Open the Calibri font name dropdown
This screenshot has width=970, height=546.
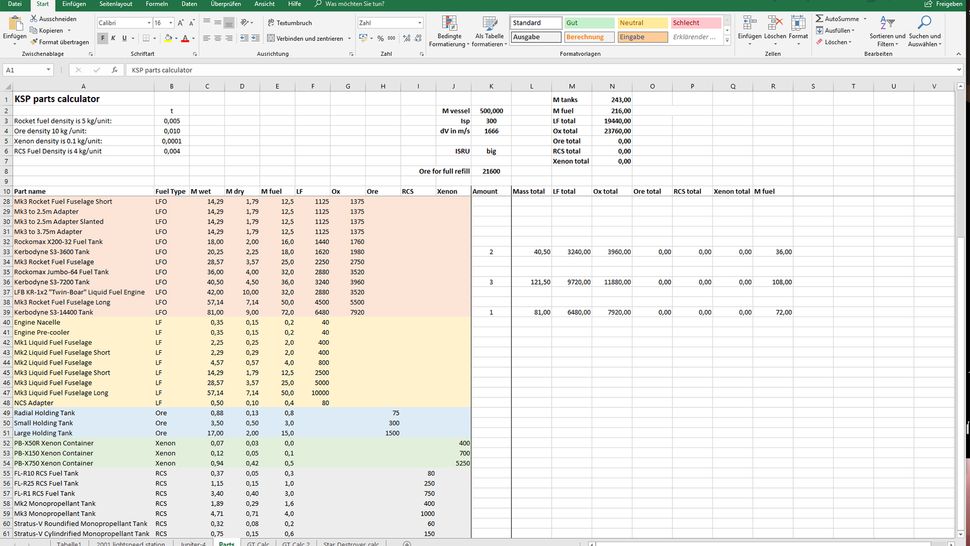(x=148, y=23)
